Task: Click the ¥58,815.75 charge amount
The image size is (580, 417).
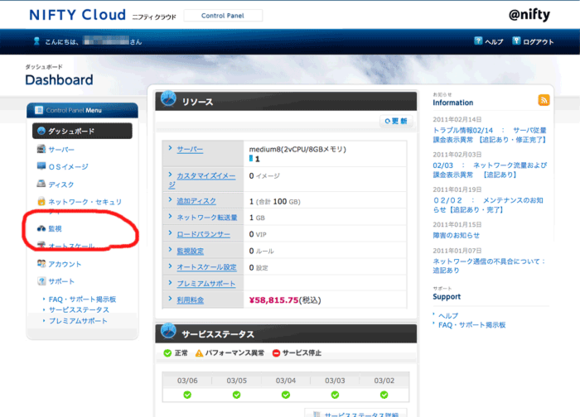Action: click(274, 300)
